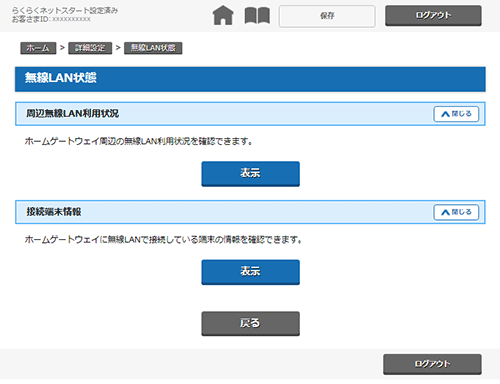Click the 無線LAN状態 page title bar

pyautogui.click(x=250, y=79)
